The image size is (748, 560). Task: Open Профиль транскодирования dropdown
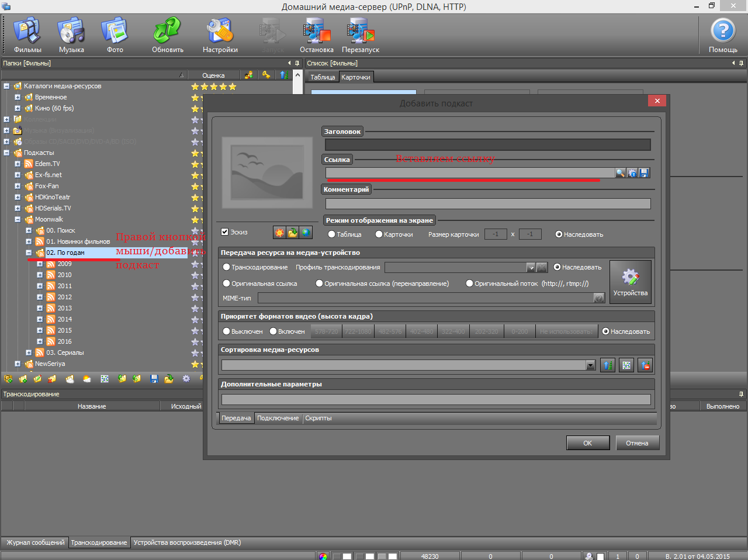pyautogui.click(x=531, y=267)
